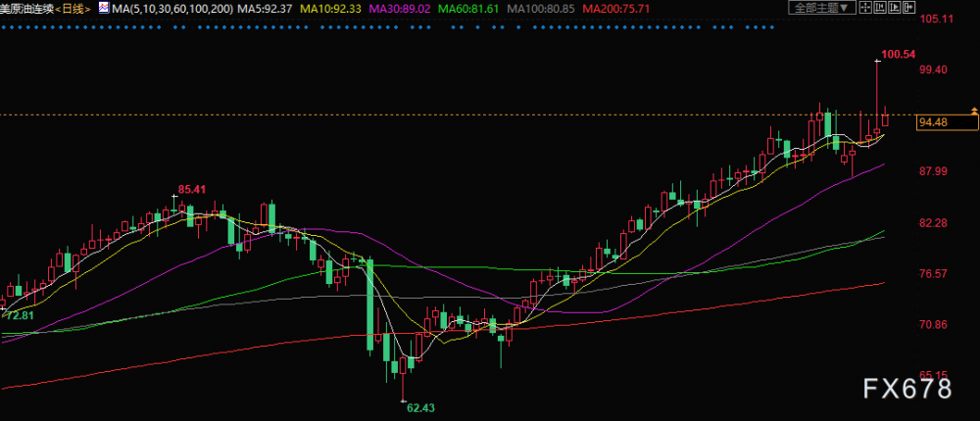
Task: Click the 85.41 peak price label
Action: [192, 189]
